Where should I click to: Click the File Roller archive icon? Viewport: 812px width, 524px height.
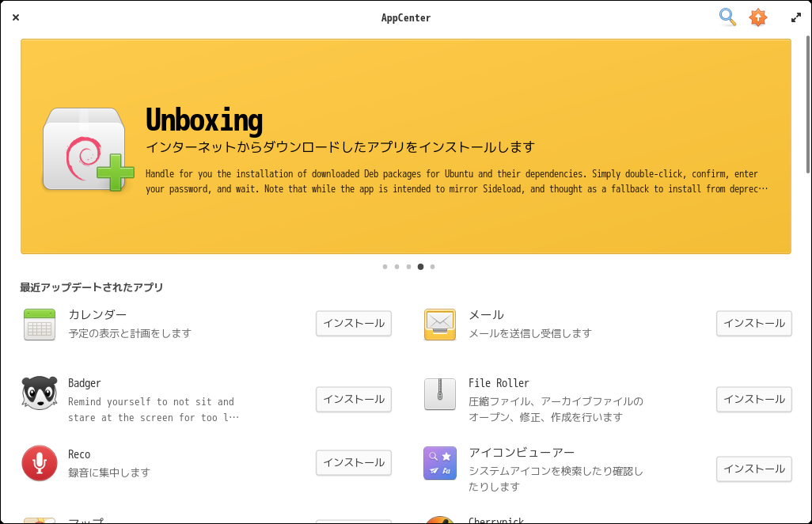[440, 393]
